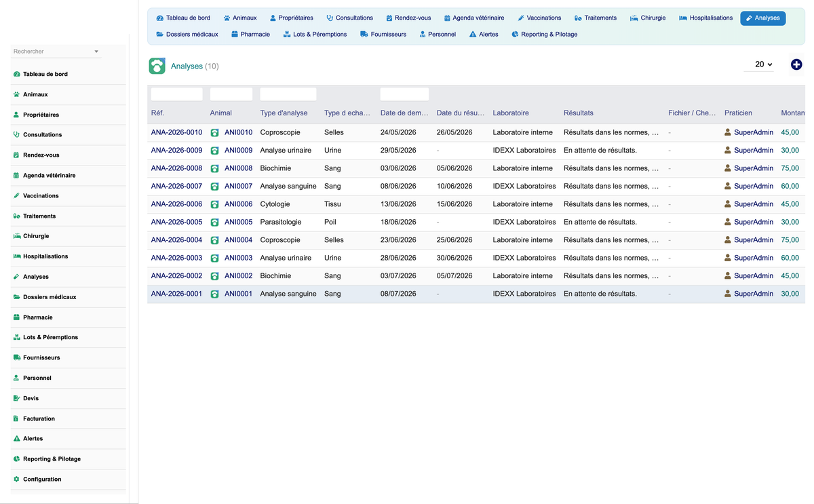Open analysis record ANA-2026-0006
This screenshot has height=504, width=814.
pyautogui.click(x=176, y=204)
